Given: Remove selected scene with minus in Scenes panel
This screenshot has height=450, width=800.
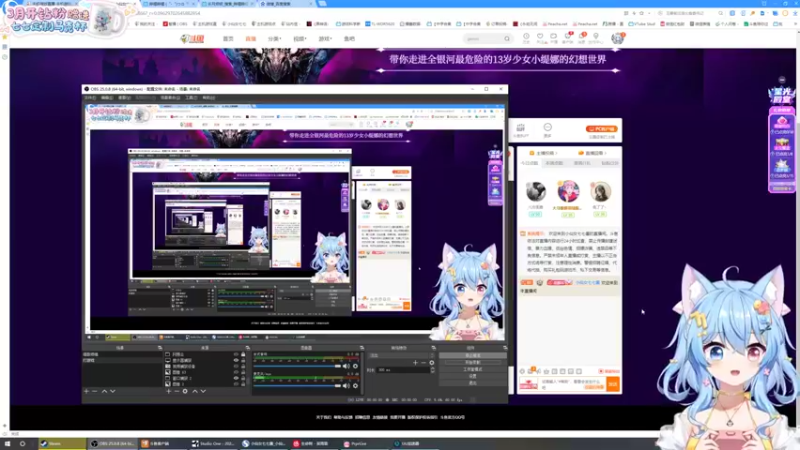Looking at the screenshot, I should coord(94,391).
